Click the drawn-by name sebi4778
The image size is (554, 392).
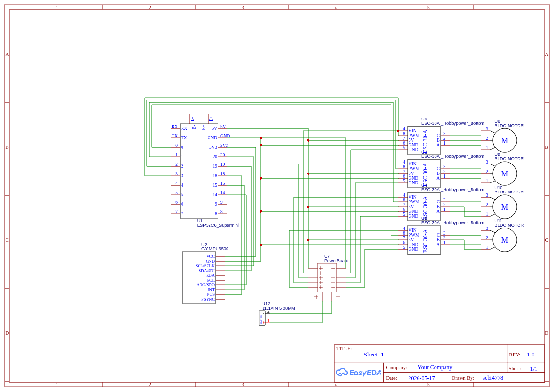tap(492, 378)
